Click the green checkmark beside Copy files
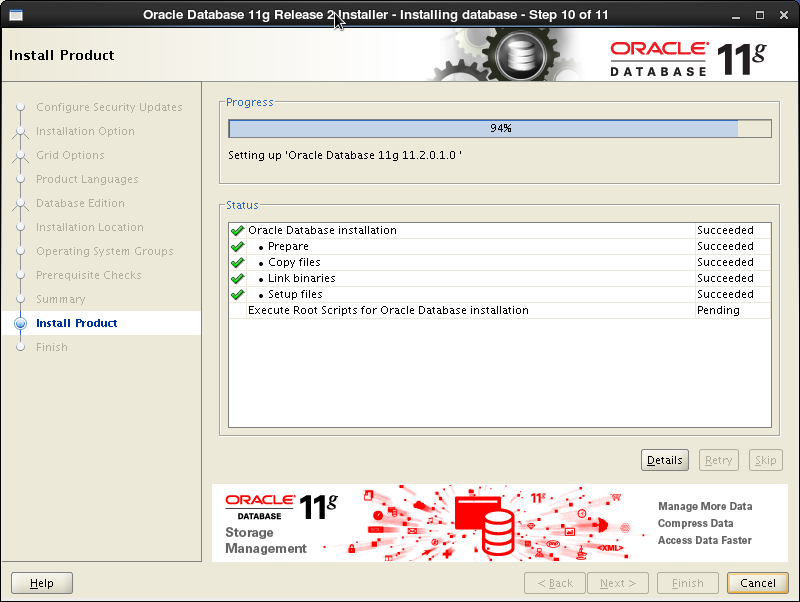 [x=237, y=263]
